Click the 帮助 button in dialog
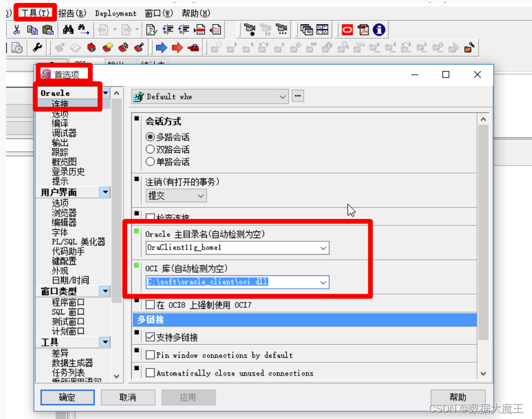The width and height of the screenshot is (532, 419). [x=458, y=397]
